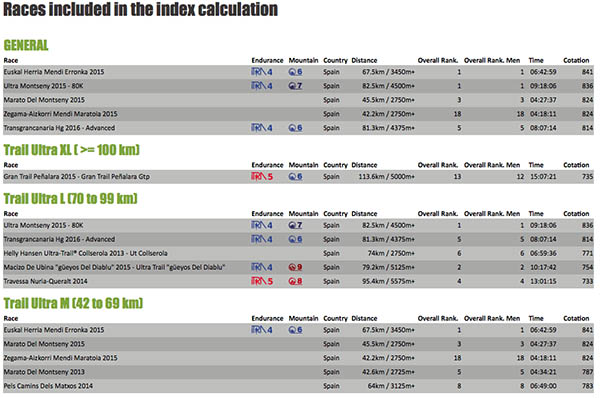Click the time value 13:01:15

point(543,281)
